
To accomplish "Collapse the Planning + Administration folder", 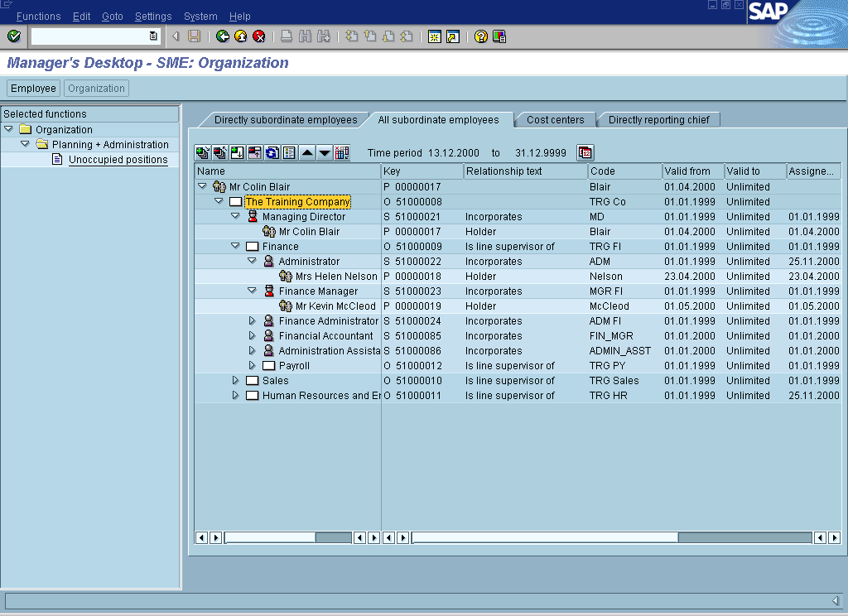I will tap(25, 144).
